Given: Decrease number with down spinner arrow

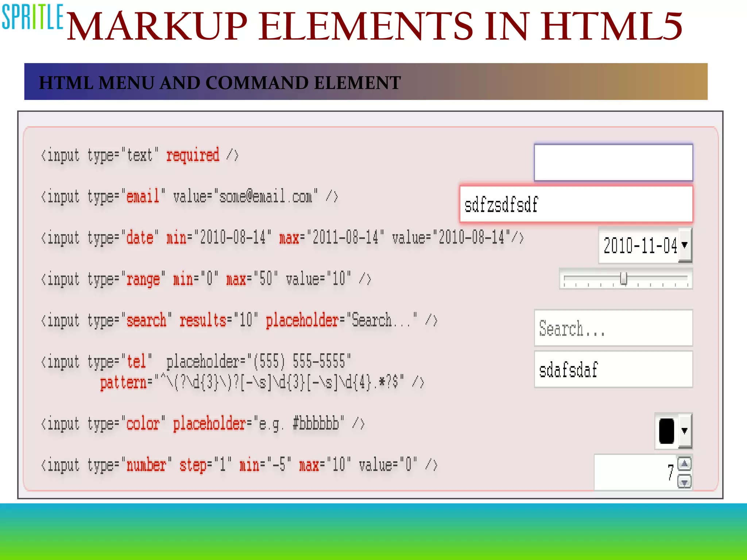Looking at the screenshot, I should click(685, 482).
